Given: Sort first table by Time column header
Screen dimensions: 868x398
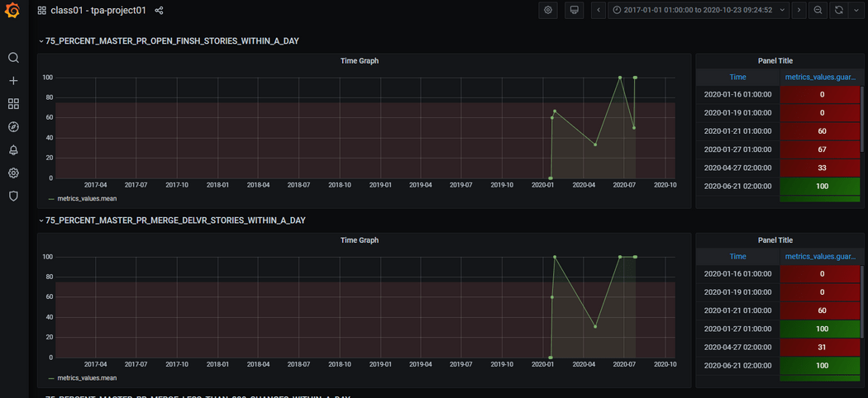Looking at the screenshot, I should (x=737, y=78).
